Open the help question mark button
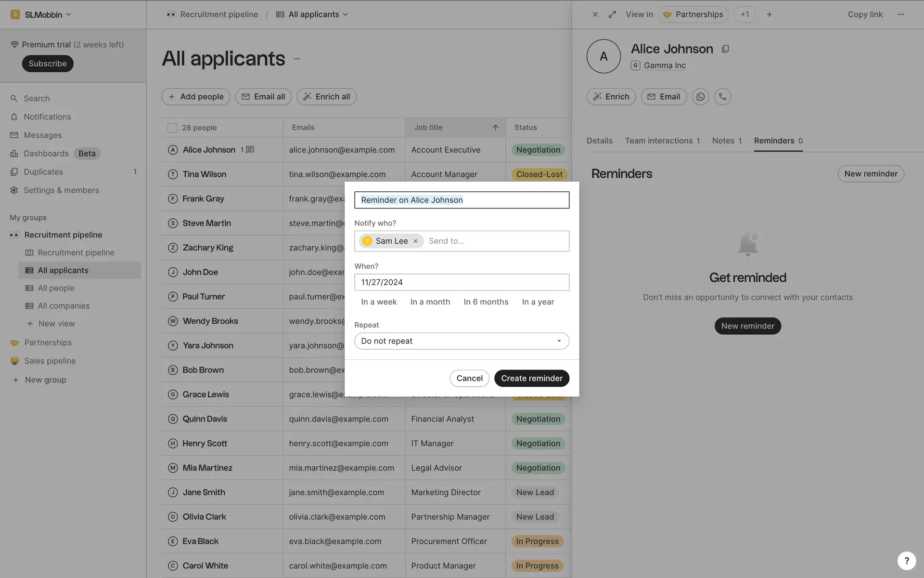 [906, 560]
